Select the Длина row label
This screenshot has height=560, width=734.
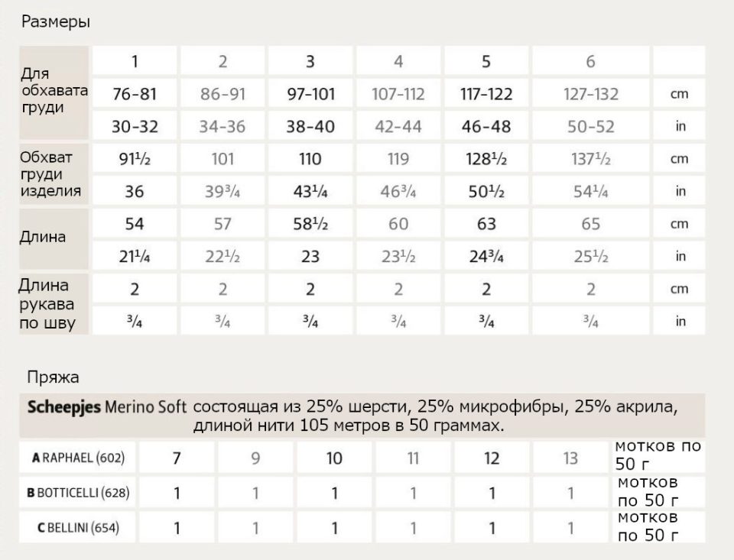click(x=43, y=237)
